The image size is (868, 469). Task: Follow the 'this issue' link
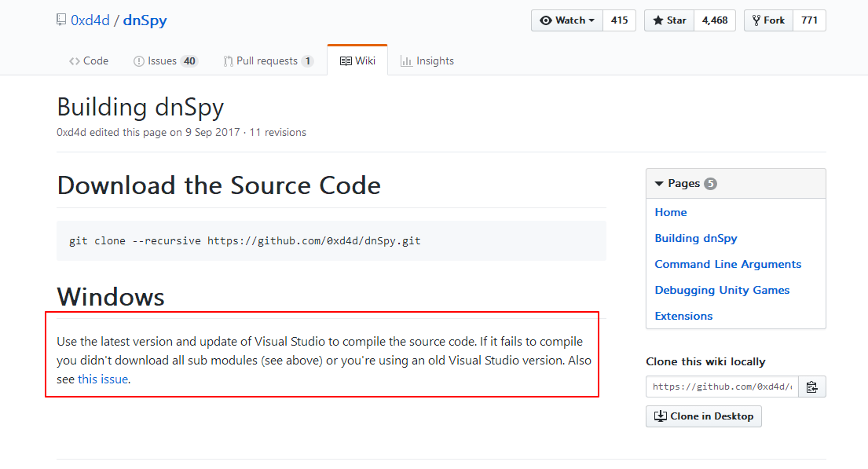click(x=102, y=379)
